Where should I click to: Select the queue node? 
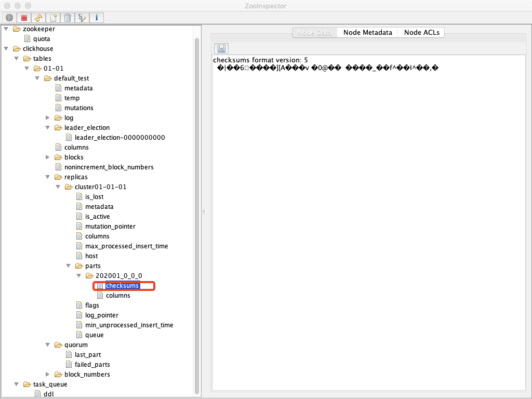point(95,335)
